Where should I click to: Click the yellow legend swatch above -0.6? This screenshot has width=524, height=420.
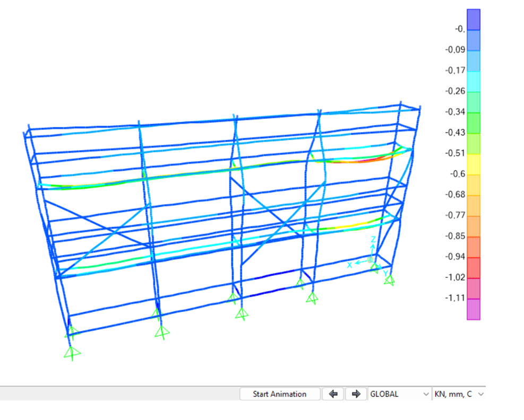point(473,164)
